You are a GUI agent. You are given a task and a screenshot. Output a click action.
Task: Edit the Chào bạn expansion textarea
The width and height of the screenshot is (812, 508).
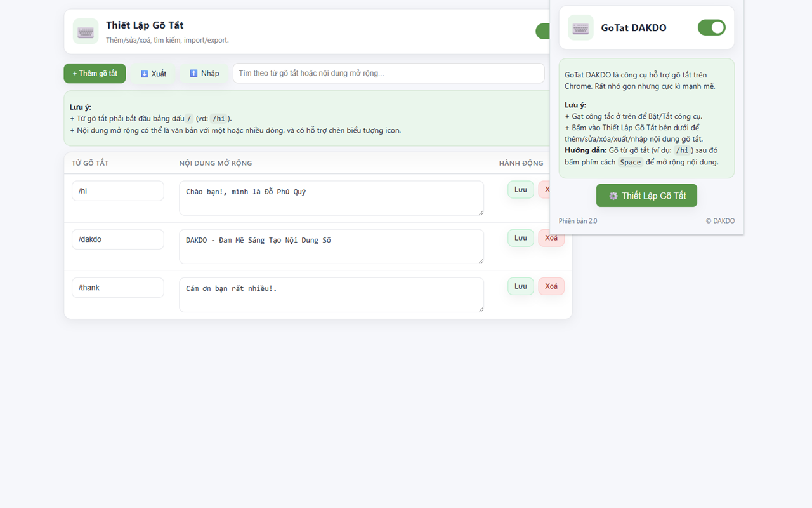331,198
